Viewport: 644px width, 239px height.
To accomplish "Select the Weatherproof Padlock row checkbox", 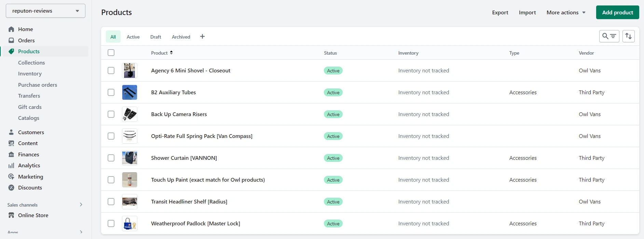I will (x=111, y=224).
